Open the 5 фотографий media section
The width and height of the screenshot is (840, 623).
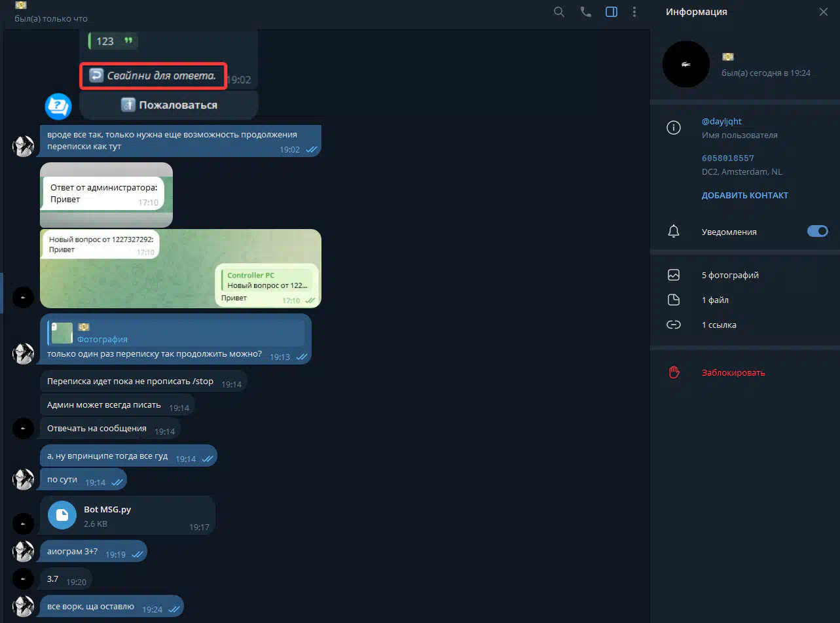[729, 275]
